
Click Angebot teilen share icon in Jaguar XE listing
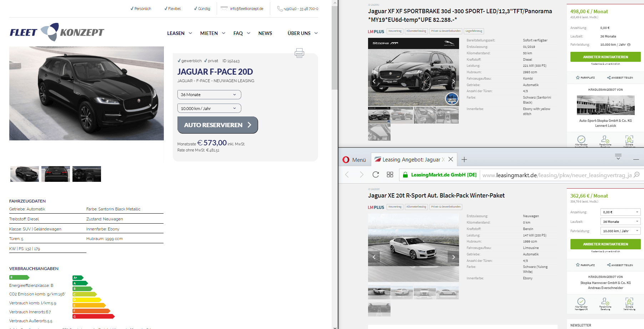[609, 265]
